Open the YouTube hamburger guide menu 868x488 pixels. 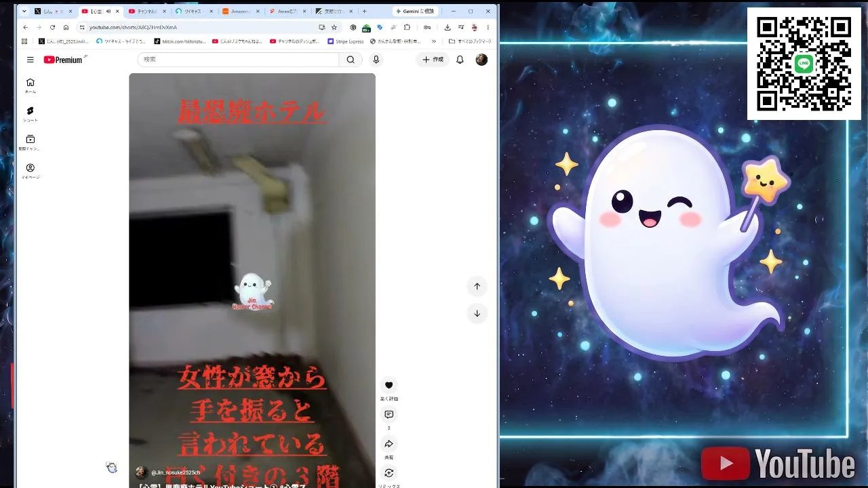(30, 60)
